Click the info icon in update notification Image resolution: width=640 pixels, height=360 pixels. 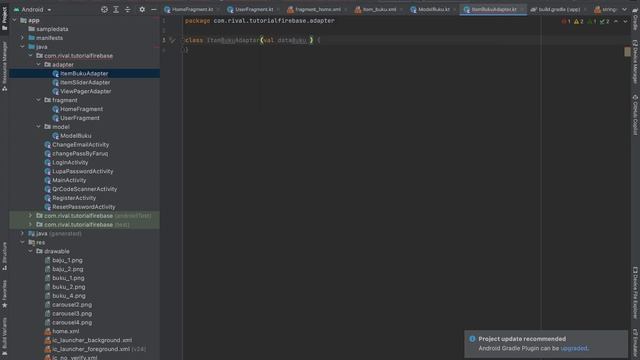click(472, 339)
